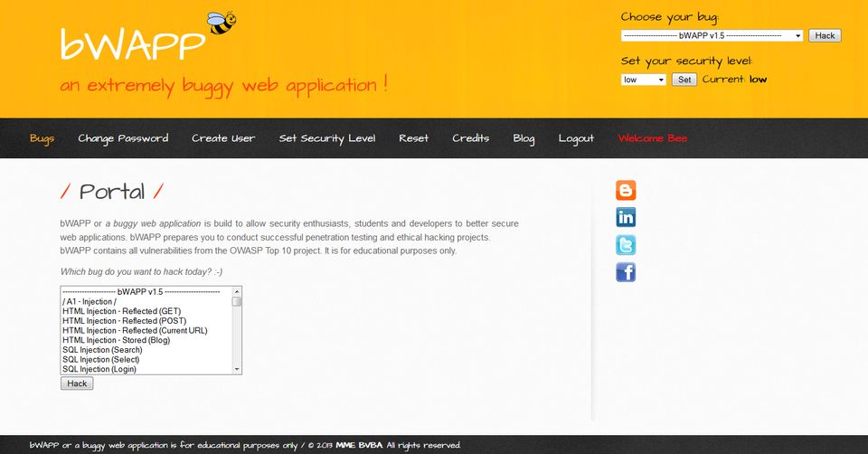Click the bug list scrollbar down arrow

(237, 369)
